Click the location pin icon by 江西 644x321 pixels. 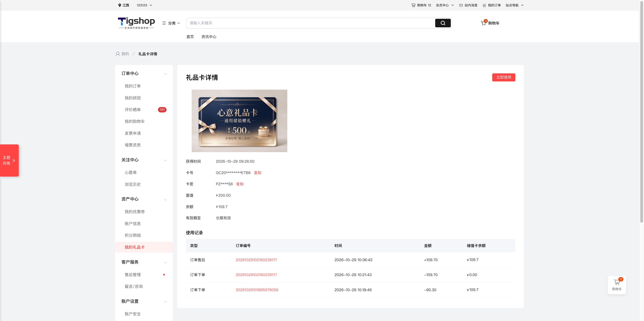(120, 5)
